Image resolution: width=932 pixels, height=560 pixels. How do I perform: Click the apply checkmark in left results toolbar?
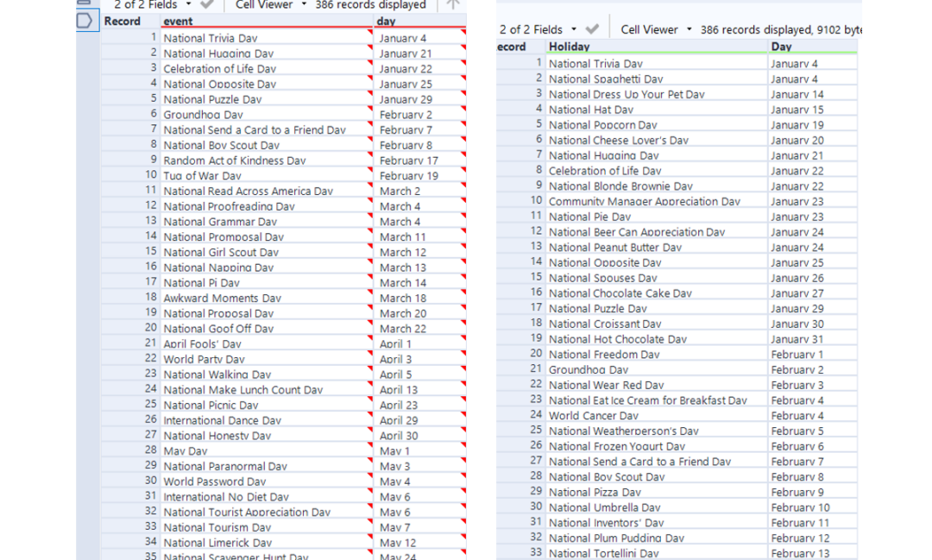point(207,5)
